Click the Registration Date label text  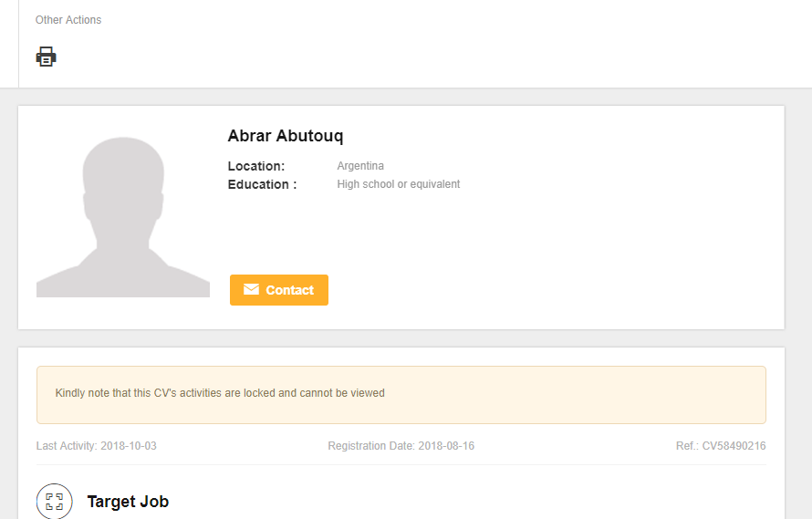coord(371,446)
